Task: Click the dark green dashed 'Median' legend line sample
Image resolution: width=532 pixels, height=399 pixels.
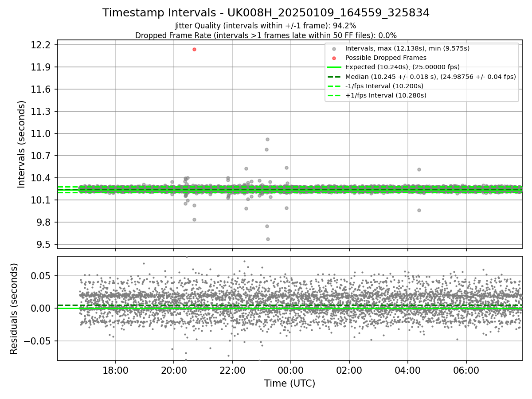Action: click(x=334, y=76)
